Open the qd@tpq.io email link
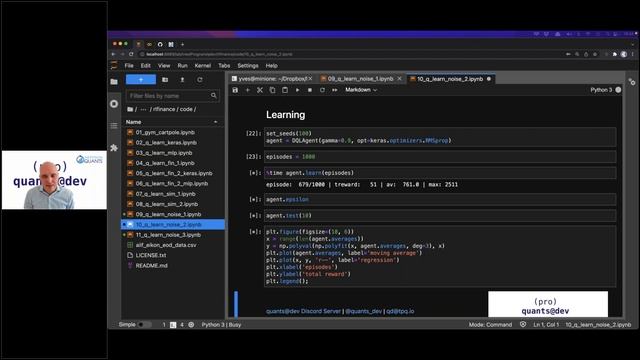The height and width of the screenshot is (360, 640). click(x=400, y=311)
